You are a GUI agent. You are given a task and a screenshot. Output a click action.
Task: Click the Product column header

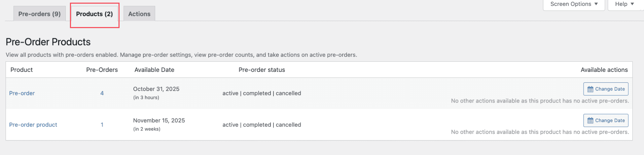(x=21, y=70)
